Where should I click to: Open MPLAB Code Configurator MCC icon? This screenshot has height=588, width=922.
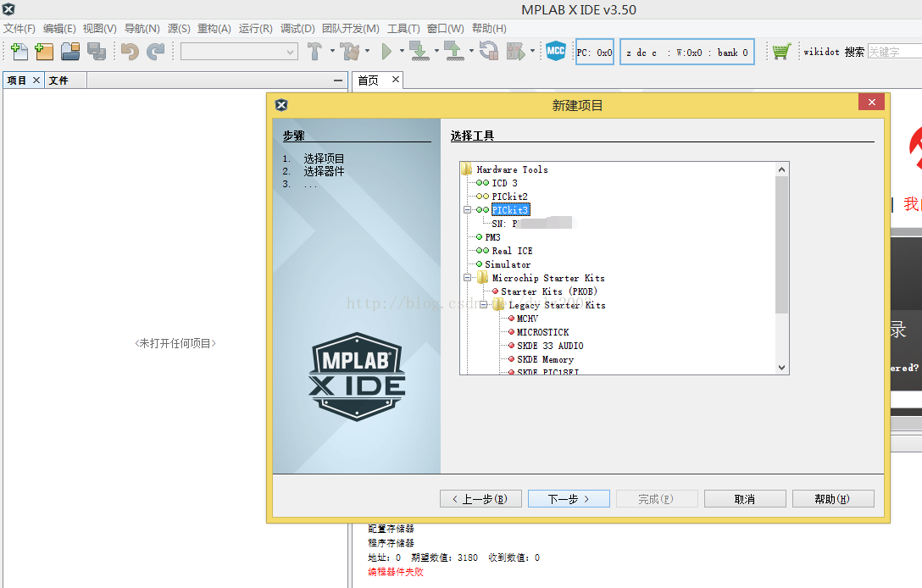(x=556, y=51)
